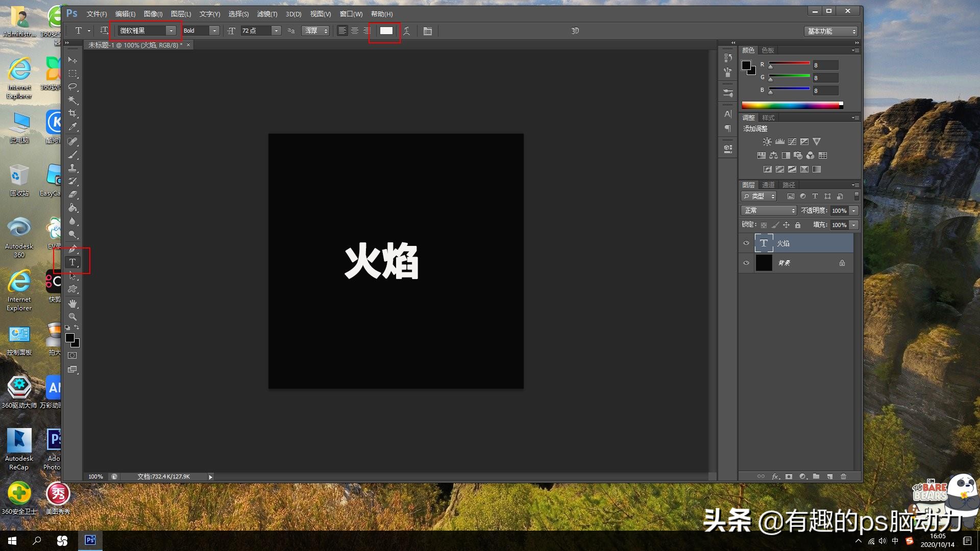
Task: Switch to the 通道 tab
Action: click(768, 185)
